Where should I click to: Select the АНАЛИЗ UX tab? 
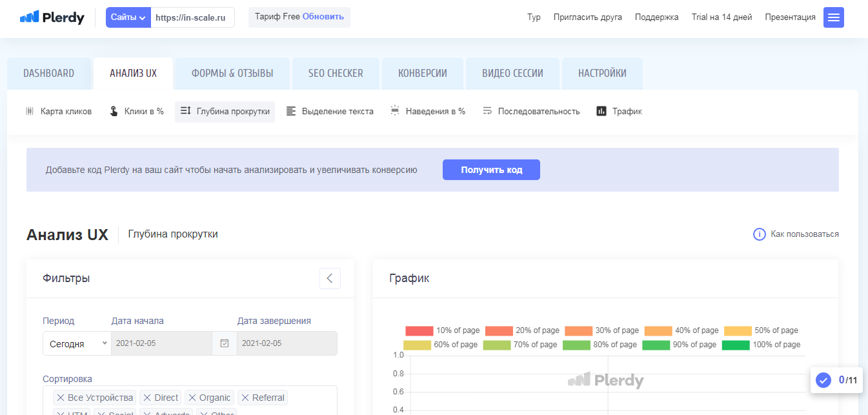[x=134, y=74]
